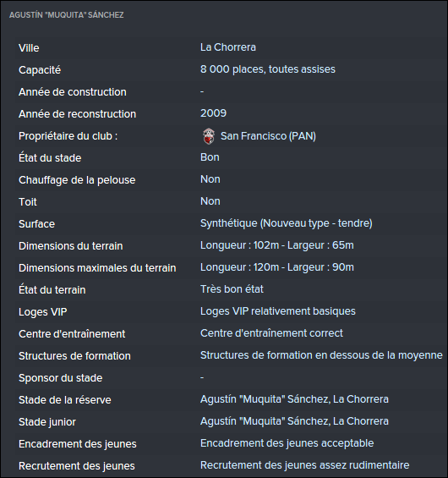Click the Centre d'entraînement correct value

point(271,333)
